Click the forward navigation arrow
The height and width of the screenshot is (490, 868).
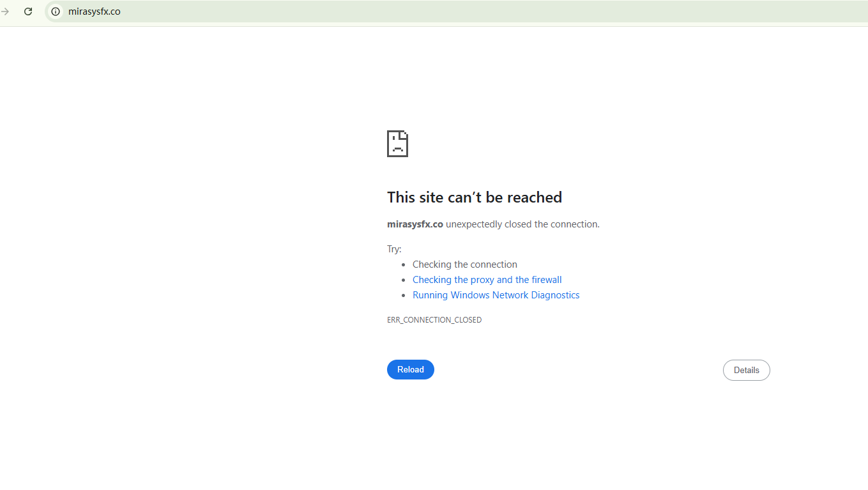click(5, 11)
